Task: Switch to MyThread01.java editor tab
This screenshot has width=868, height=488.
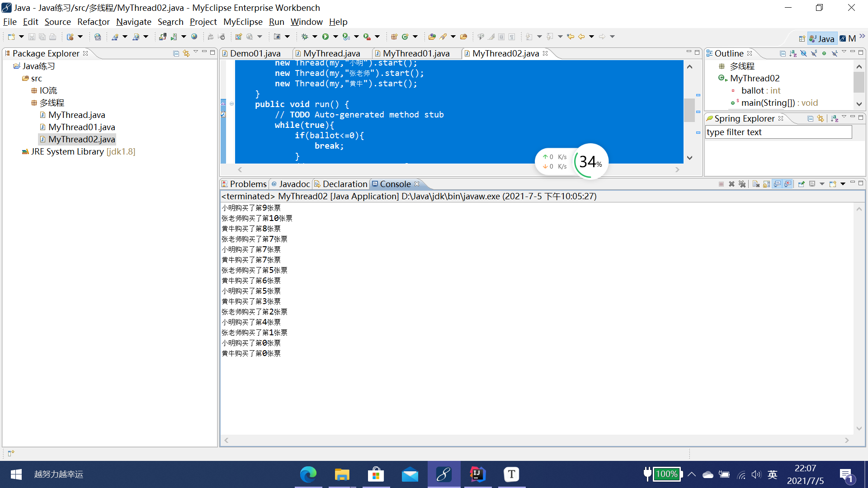Action: point(416,53)
